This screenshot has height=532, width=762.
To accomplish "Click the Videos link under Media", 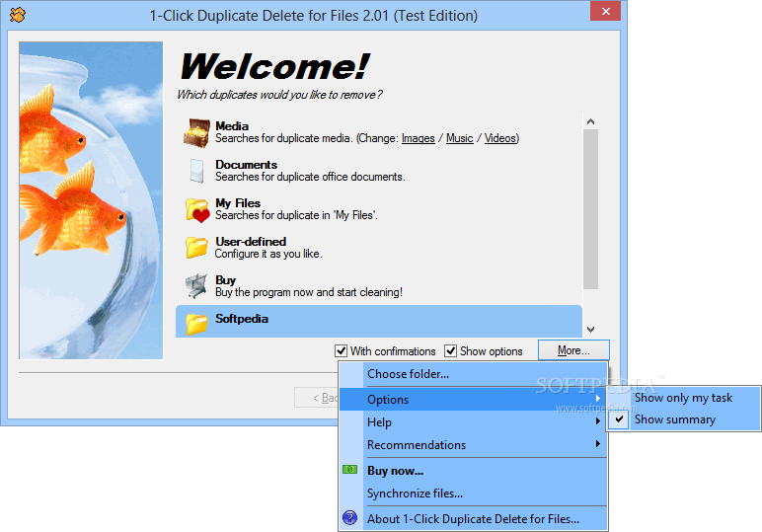I will 500,138.
